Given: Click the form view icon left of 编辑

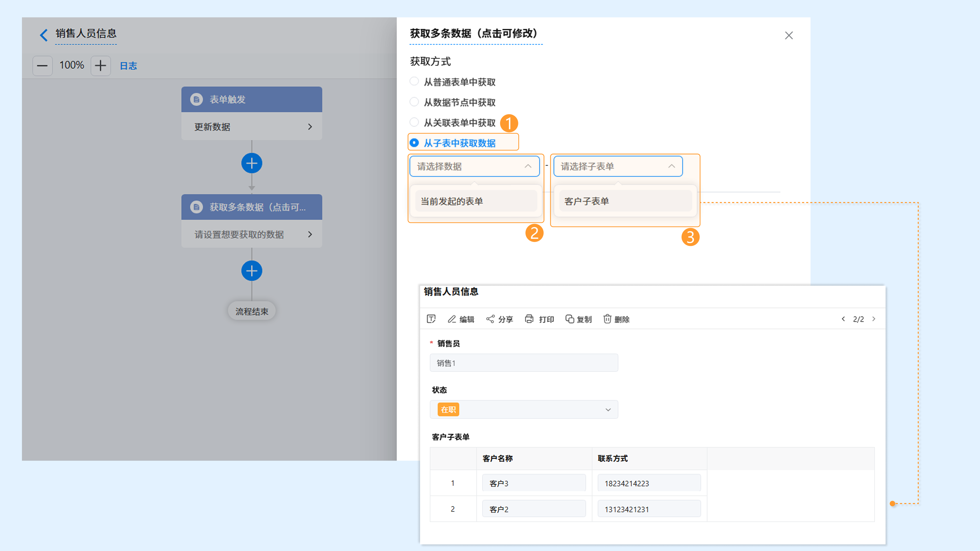Looking at the screenshot, I should (431, 319).
